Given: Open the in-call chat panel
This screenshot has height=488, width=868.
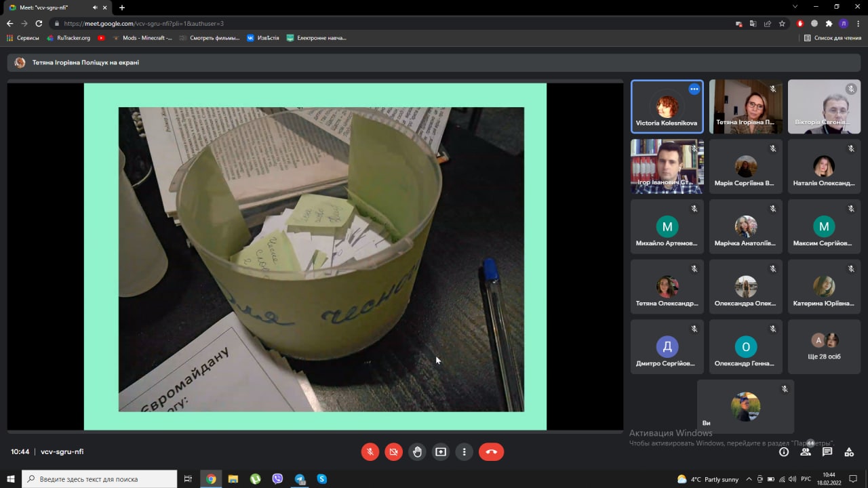Looking at the screenshot, I should pyautogui.click(x=827, y=451).
